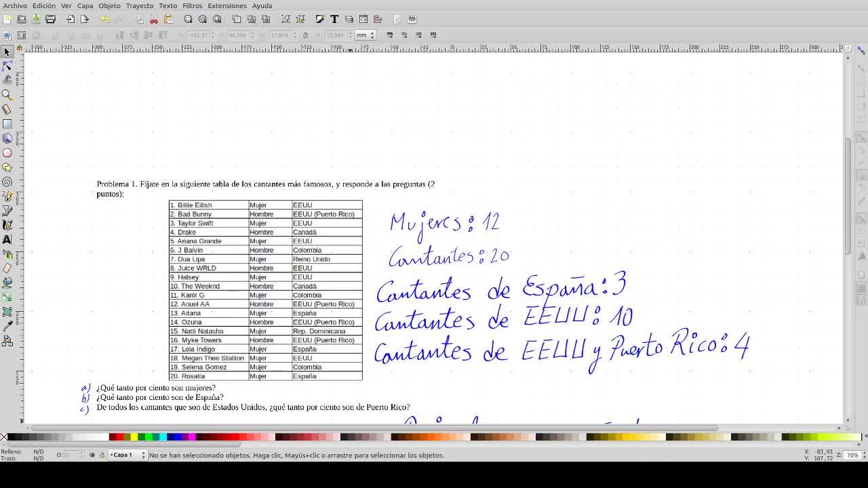This screenshot has width=868, height=488.
Task: Select the Dropper color picker tool
Action: (7, 327)
